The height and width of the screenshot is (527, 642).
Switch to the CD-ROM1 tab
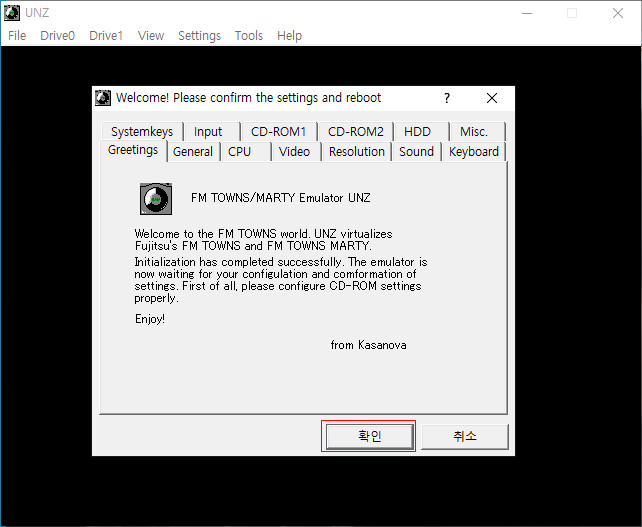coord(279,131)
